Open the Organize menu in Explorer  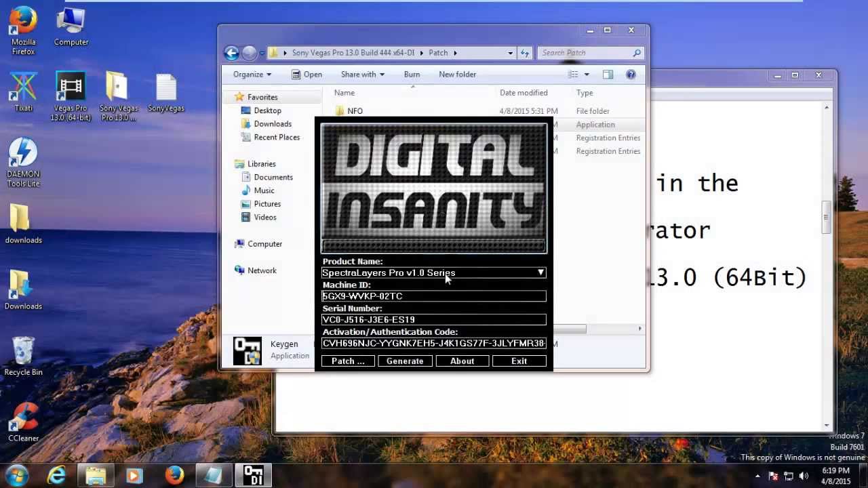[252, 75]
